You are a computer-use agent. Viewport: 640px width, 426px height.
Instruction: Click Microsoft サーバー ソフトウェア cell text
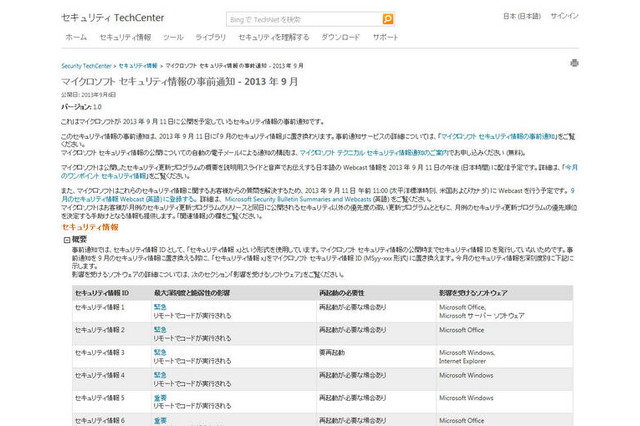point(482,316)
